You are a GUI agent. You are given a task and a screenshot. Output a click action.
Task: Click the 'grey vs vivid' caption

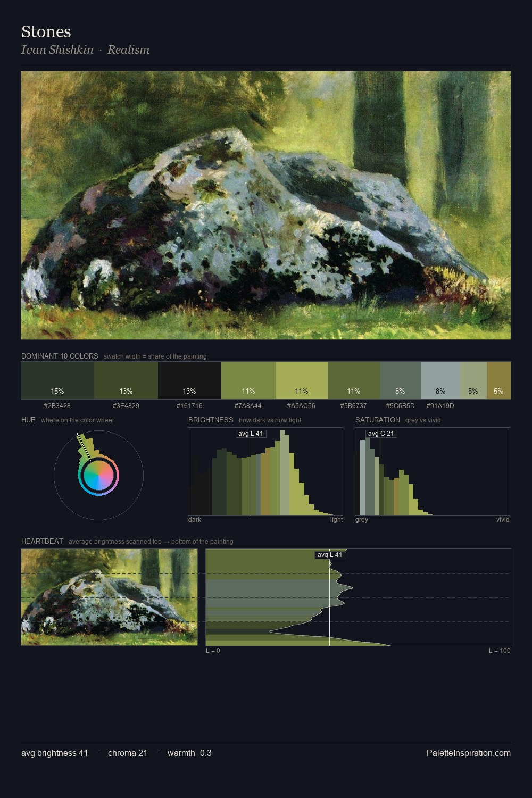point(423,420)
